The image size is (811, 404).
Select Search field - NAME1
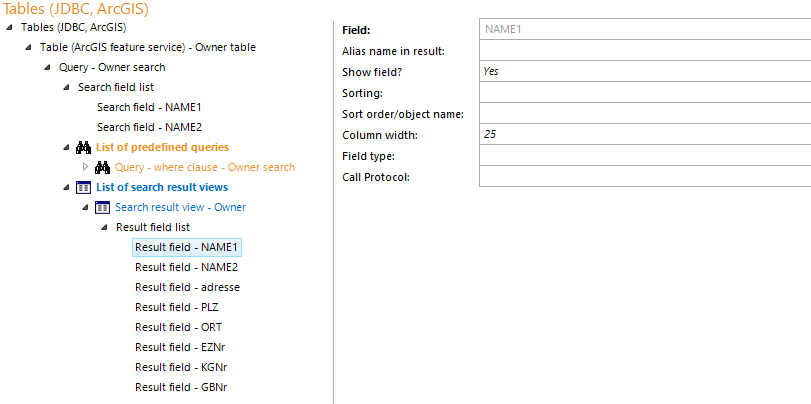coord(149,107)
